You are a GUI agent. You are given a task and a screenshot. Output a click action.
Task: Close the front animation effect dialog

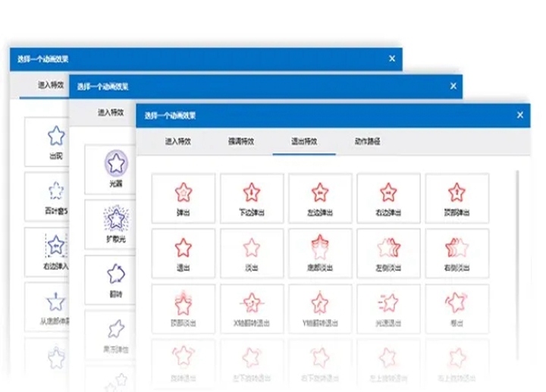520,115
